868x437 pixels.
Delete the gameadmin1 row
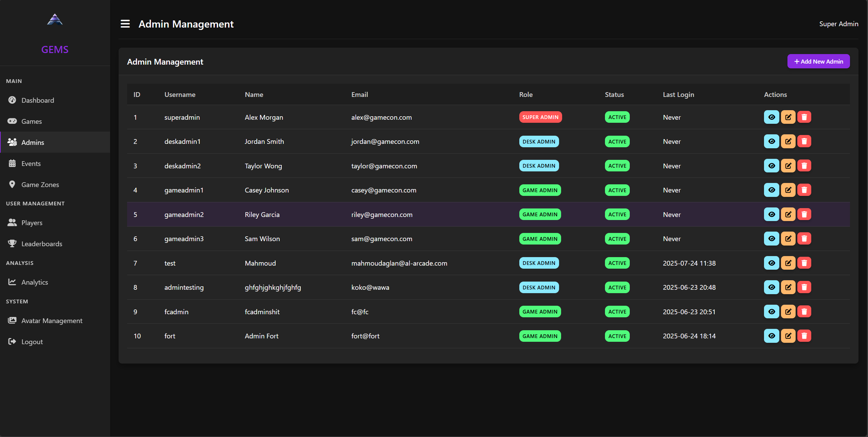(x=804, y=190)
